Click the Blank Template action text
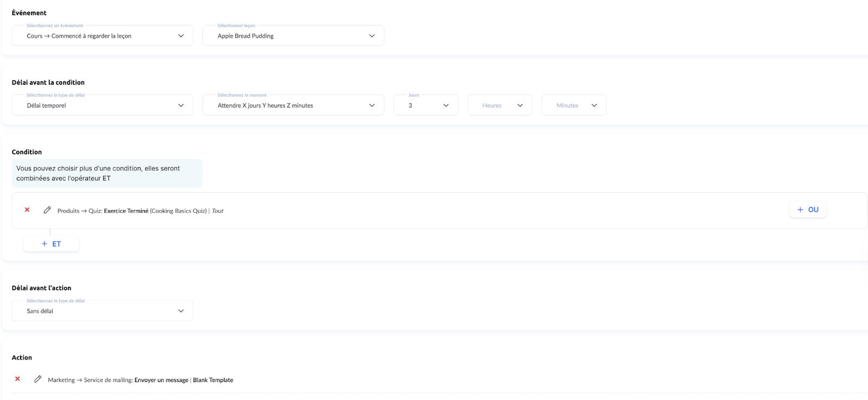The width and height of the screenshot is (868, 400). coord(213,380)
